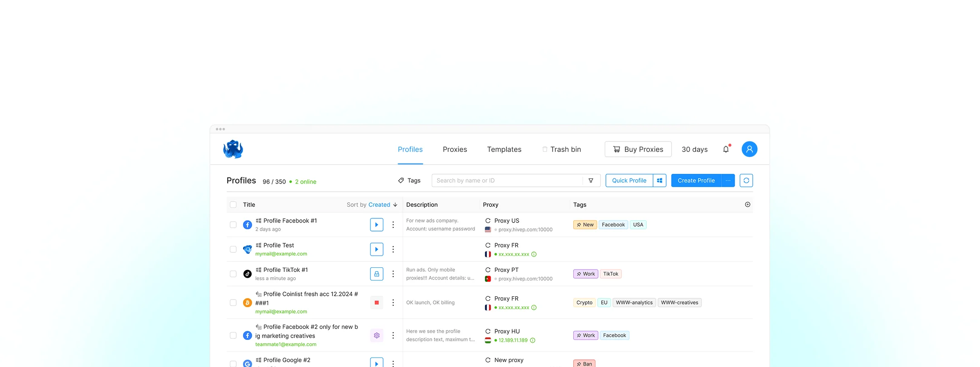Open more options for Profile Facebook #2
This screenshot has width=980, height=367.
pos(393,335)
